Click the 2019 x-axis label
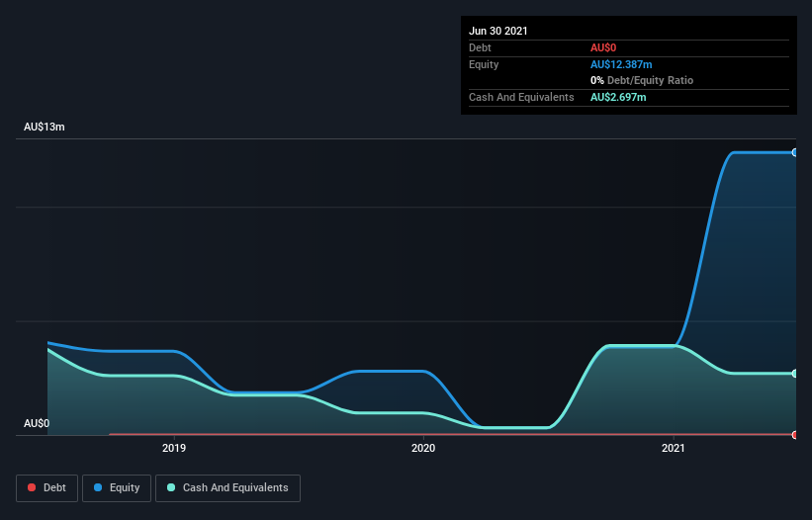Viewport: 812px width, 520px height. (x=174, y=448)
